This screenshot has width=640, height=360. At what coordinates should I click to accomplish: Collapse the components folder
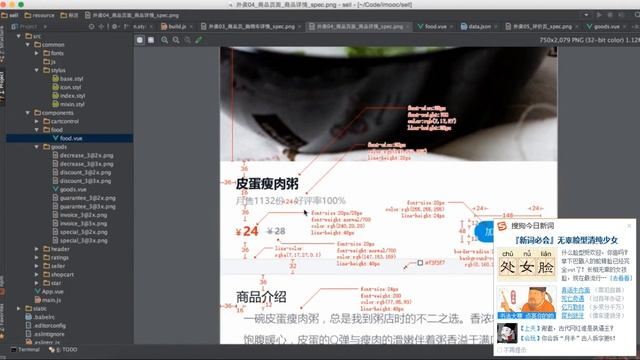click(28, 113)
